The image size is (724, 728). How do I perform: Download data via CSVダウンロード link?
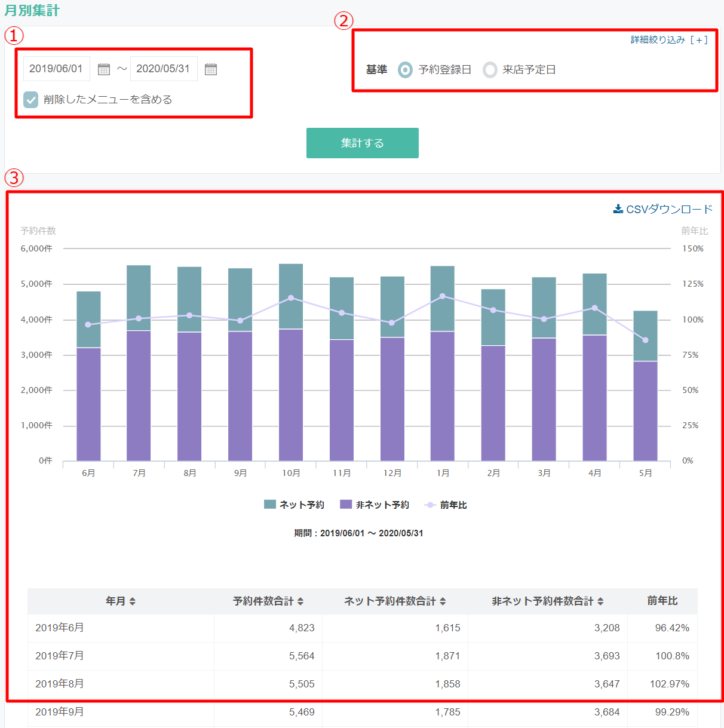(x=669, y=209)
